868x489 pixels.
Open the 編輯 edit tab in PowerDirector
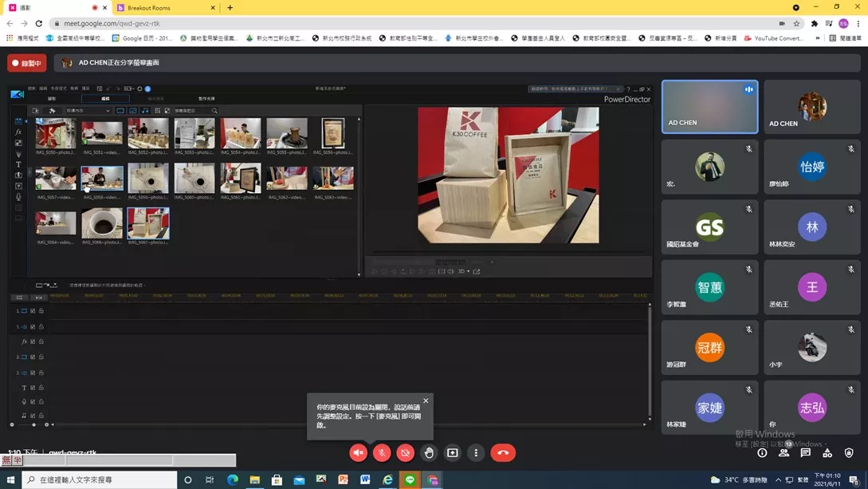pyautogui.click(x=105, y=99)
